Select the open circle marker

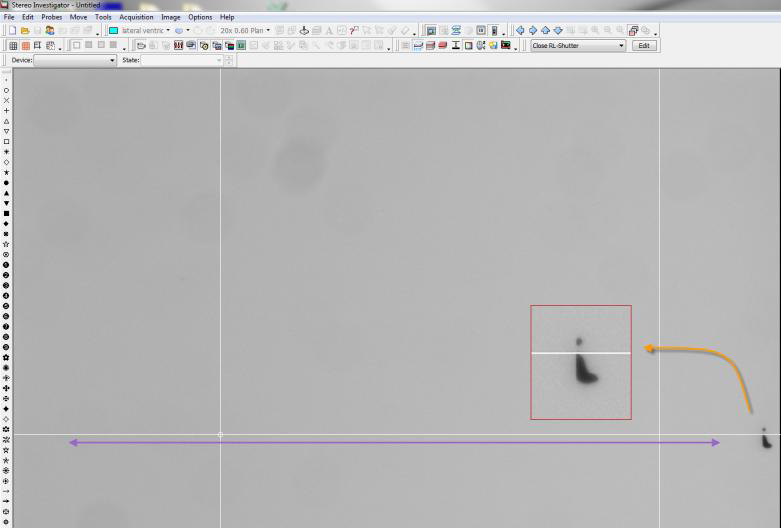pos(7,91)
